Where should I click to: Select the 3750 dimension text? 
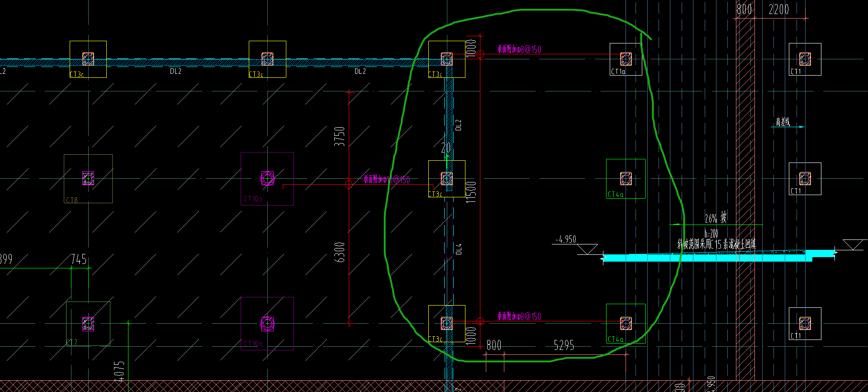pyautogui.click(x=340, y=136)
